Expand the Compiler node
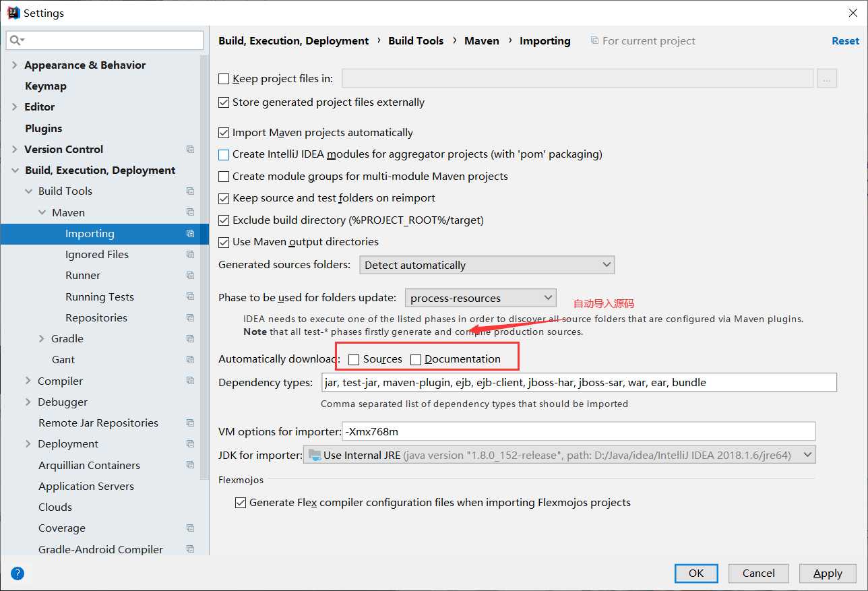The height and width of the screenshot is (591, 868). click(x=28, y=381)
